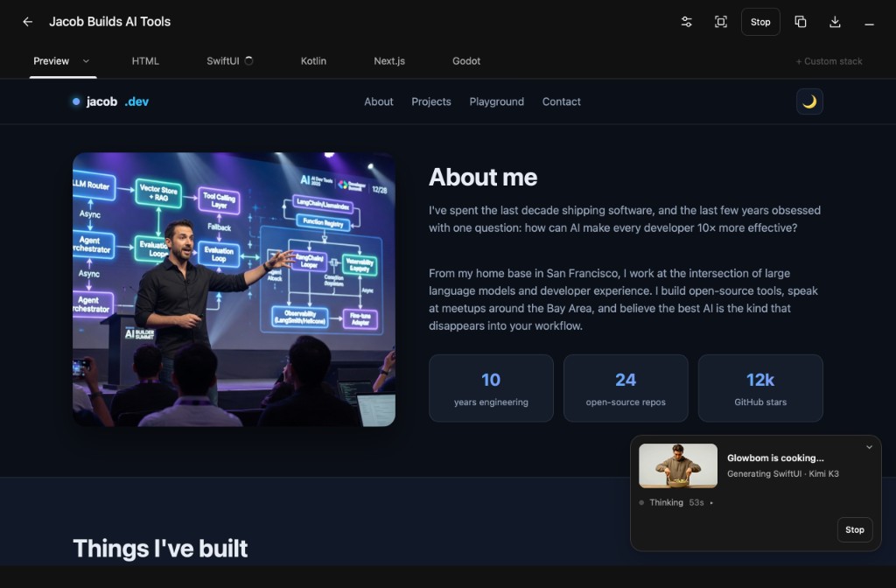Switch to the HTML tab
This screenshot has height=588, width=896.
145,61
